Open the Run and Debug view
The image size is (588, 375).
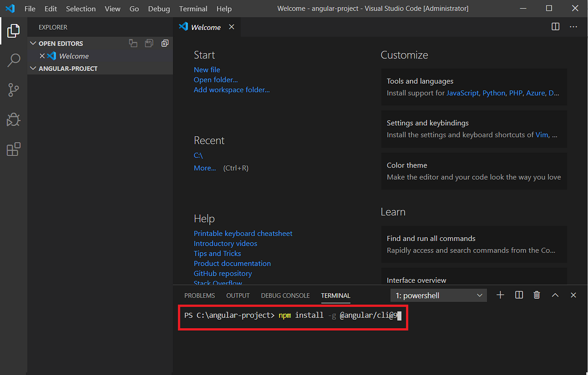pos(14,119)
